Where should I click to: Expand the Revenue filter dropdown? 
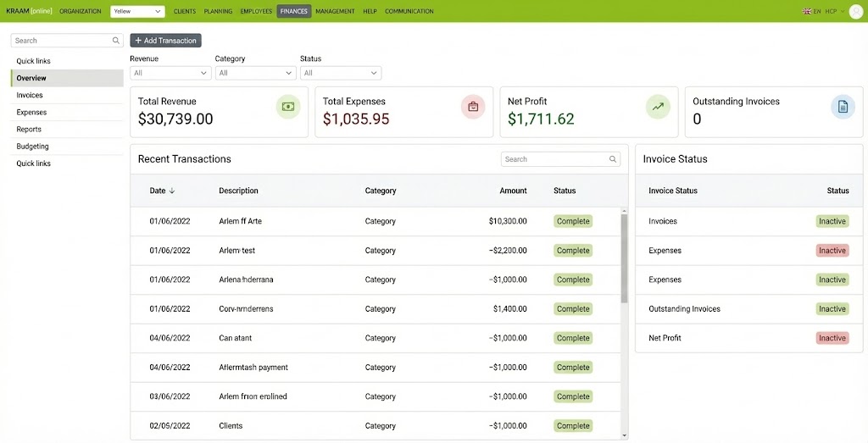(x=170, y=73)
